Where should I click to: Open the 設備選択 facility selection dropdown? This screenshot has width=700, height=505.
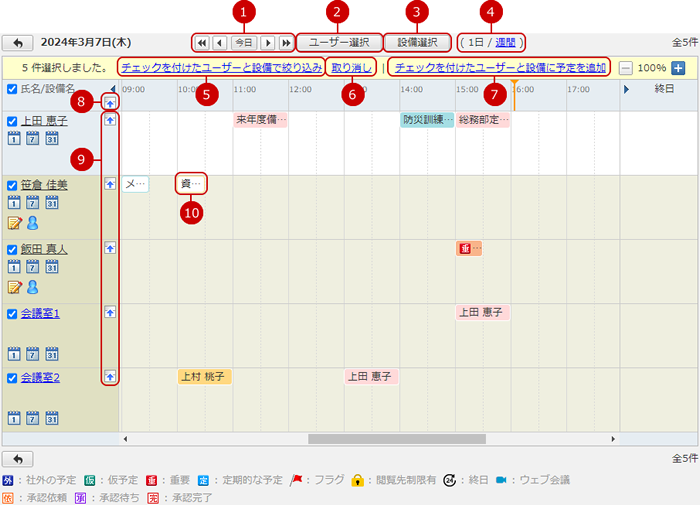point(417,43)
